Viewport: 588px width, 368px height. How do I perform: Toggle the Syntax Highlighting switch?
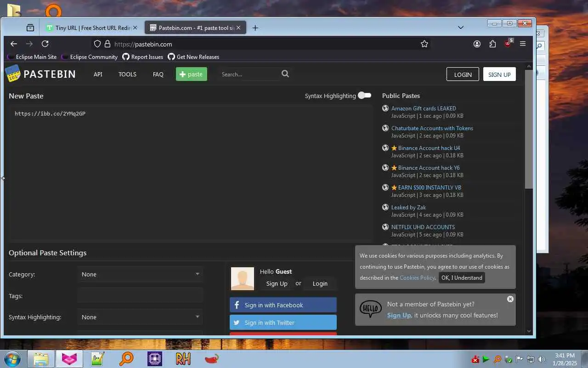click(x=365, y=95)
